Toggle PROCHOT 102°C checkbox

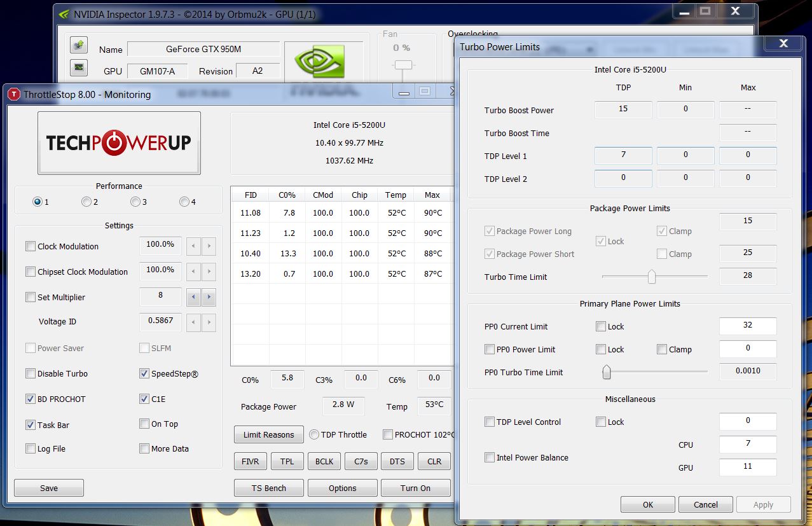click(388, 434)
